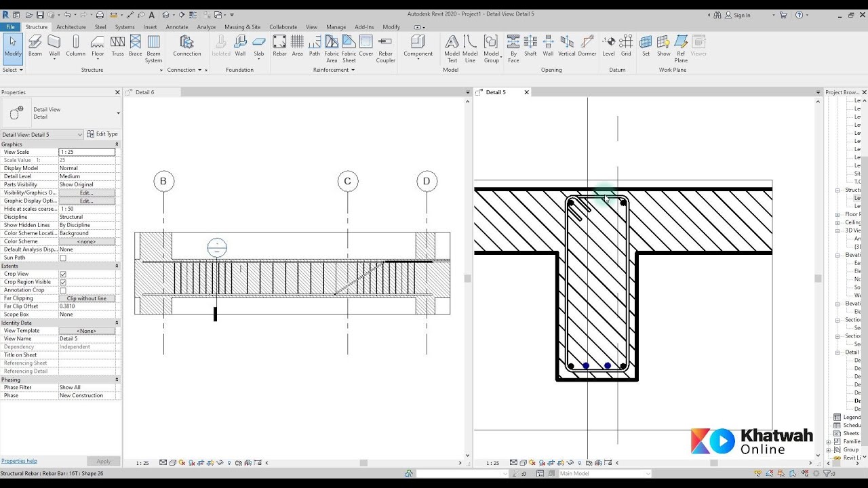Select the Rebar Coupler tool
Screen dimensions: 868x488
(385, 49)
